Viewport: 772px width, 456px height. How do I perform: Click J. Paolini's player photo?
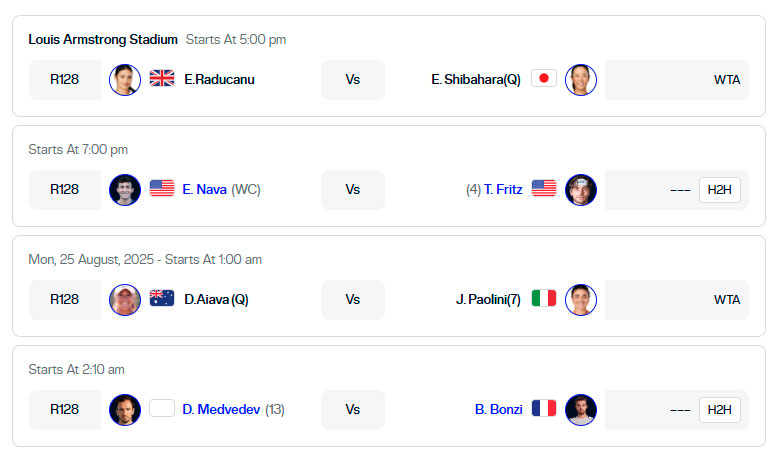click(x=581, y=300)
